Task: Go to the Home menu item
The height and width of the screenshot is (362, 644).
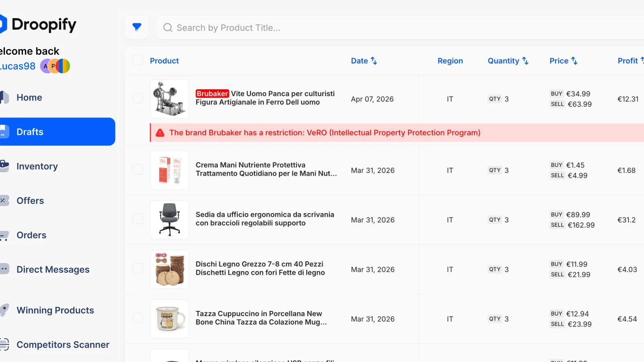Action: (x=29, y=97)
